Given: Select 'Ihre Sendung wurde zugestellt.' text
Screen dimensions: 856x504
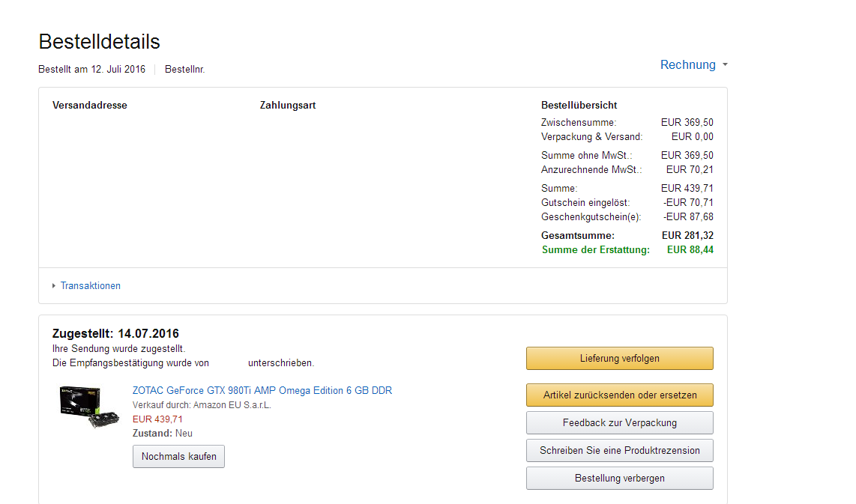Looking at the screenshot, I should coord(118,348).
